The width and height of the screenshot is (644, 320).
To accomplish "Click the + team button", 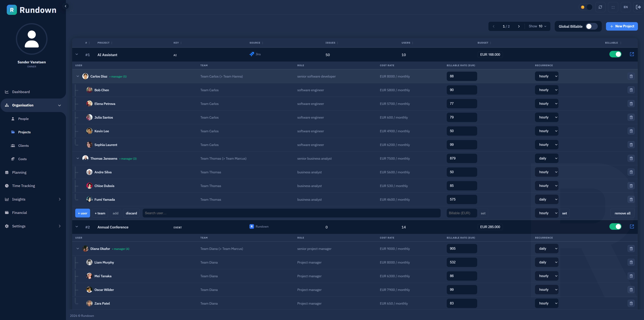I will 100,213.
